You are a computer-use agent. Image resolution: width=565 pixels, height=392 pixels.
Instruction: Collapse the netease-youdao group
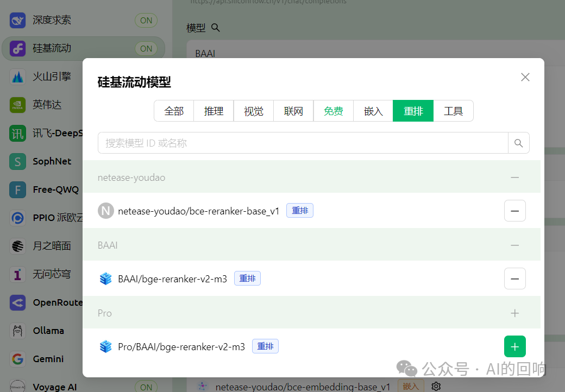click(x=514, y=178)
